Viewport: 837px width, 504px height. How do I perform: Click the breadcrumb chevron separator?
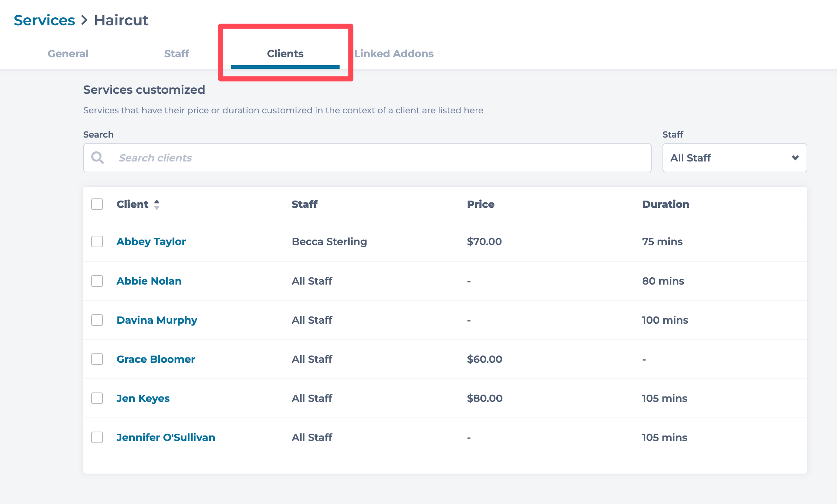tap(84, 20)
